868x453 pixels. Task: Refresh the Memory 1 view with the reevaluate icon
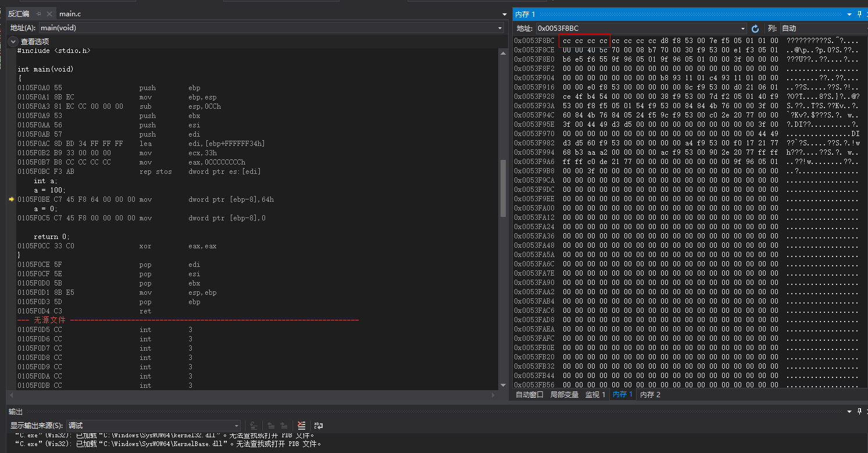pos(755,28)
